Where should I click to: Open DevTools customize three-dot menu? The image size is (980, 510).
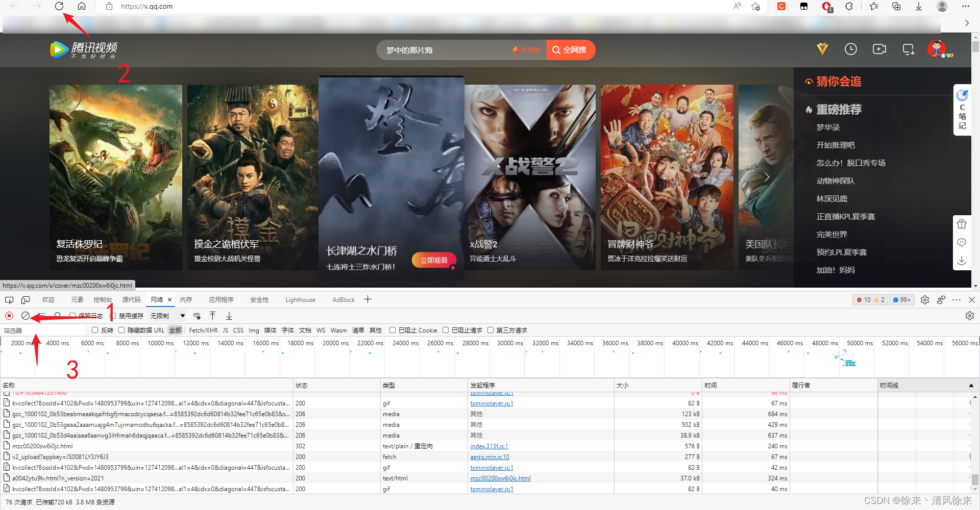pyautogui.click(x=957, y=300)
